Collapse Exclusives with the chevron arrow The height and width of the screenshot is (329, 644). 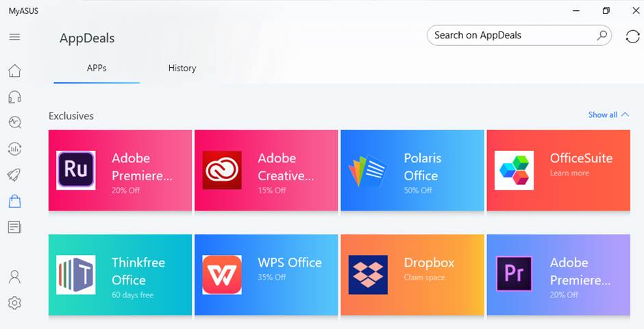pyautogui.click(x=625, y=114)
